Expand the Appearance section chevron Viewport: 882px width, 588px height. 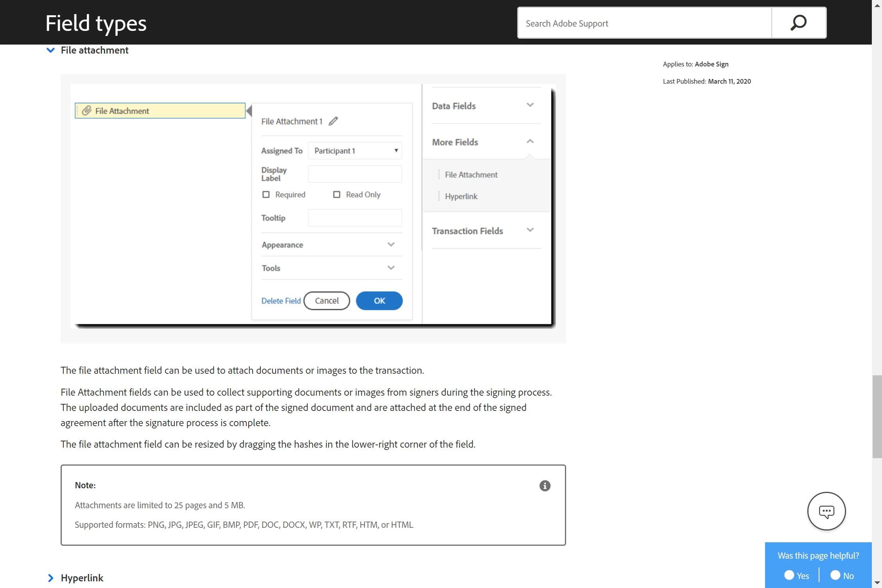[391, 244]
